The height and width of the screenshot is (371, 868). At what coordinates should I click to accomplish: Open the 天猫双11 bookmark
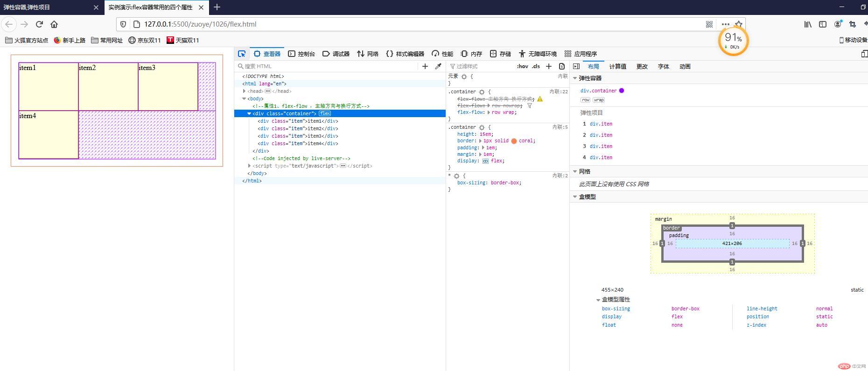coord(183,40)
